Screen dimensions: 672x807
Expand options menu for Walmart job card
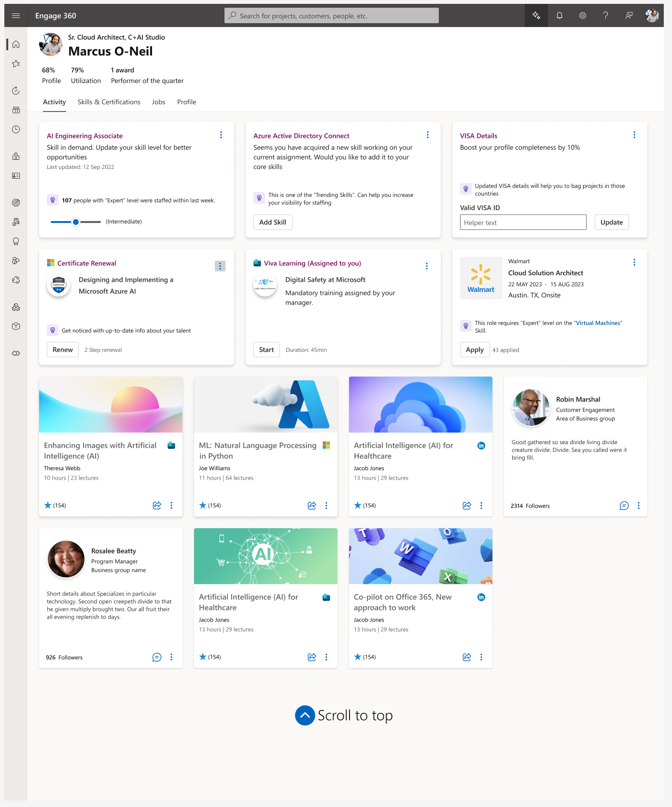pyautogui.click(x=634, y=262)
